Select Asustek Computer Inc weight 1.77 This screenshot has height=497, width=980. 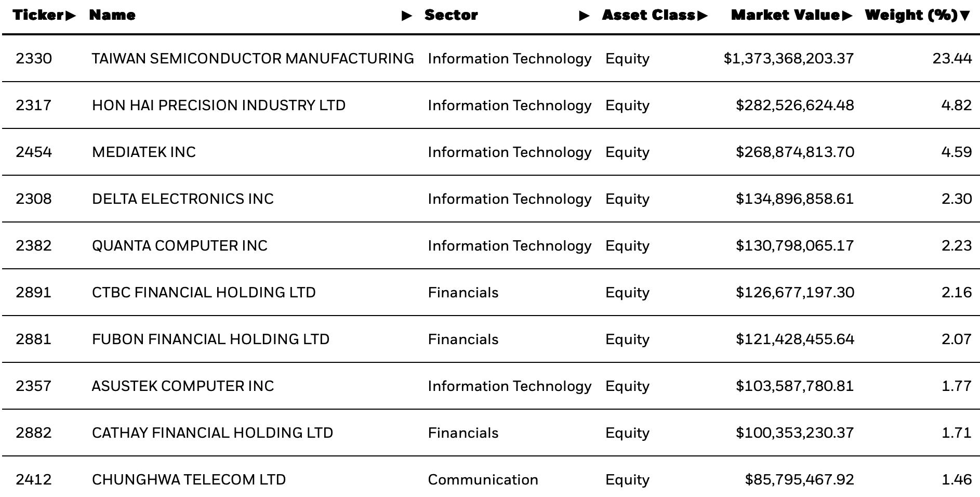(957, 386)
